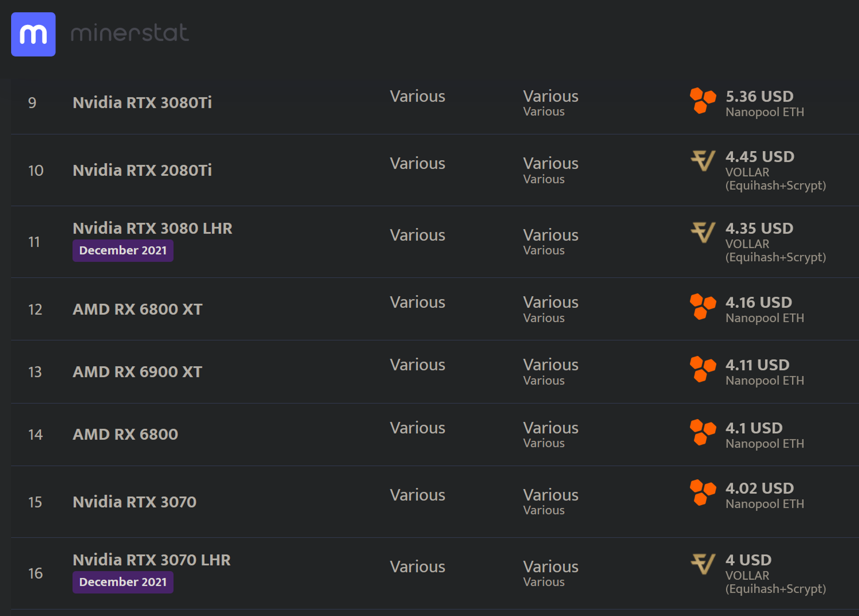Screen dimensions: 859x616
Task: Open the Nvidia RTX 3080Ti entry
Action: (142, 102)
